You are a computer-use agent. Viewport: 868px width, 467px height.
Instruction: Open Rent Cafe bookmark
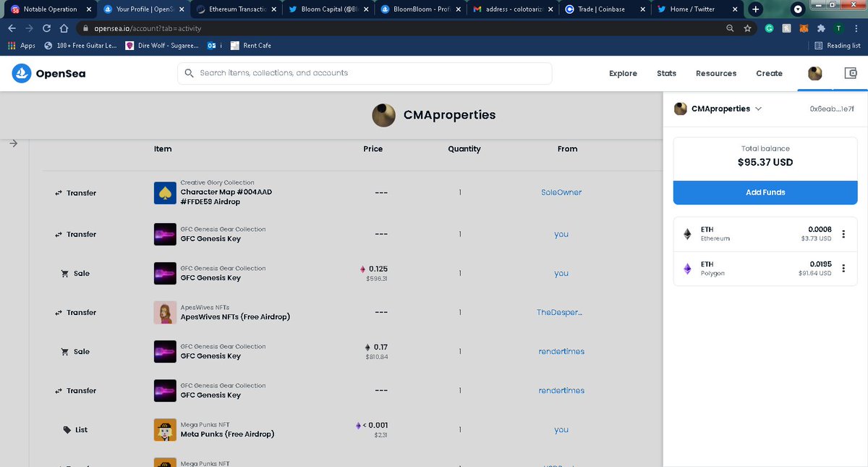coord(250,46)
